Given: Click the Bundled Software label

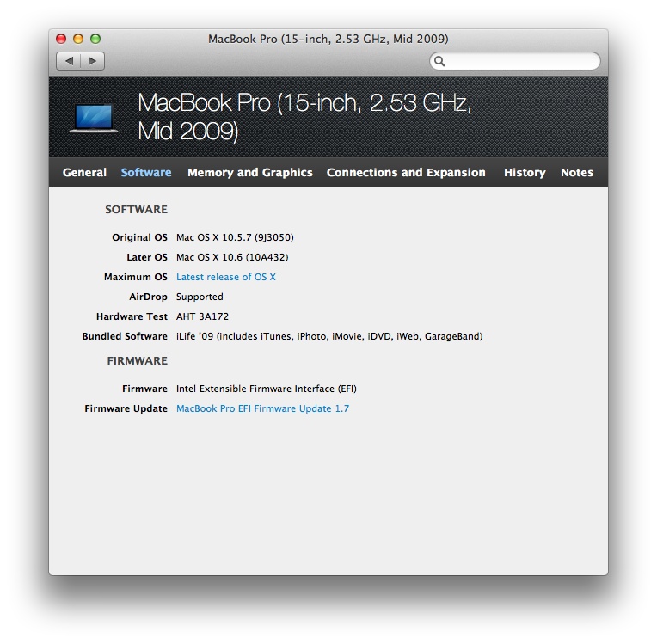Looking at the screenshot, I should [x=125, y=336].
